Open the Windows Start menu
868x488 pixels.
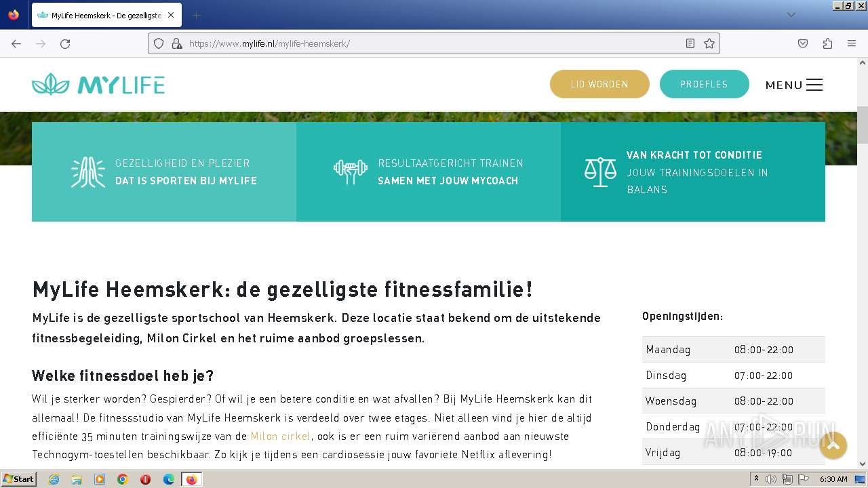[18, 479]
